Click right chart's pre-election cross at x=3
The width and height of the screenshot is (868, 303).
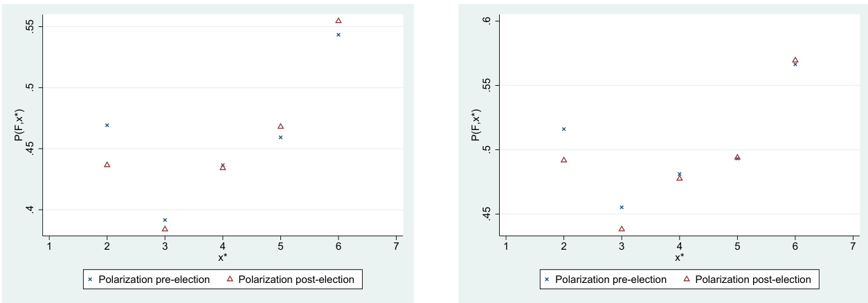tap(622, 208)
